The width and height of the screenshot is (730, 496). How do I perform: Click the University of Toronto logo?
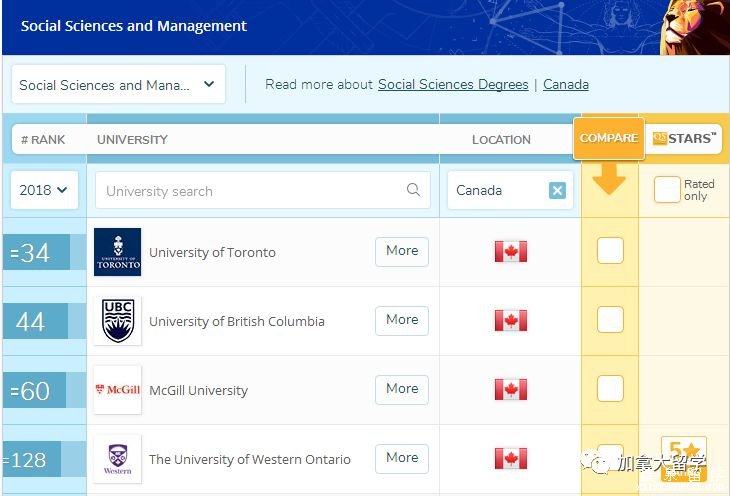(117, 252)
